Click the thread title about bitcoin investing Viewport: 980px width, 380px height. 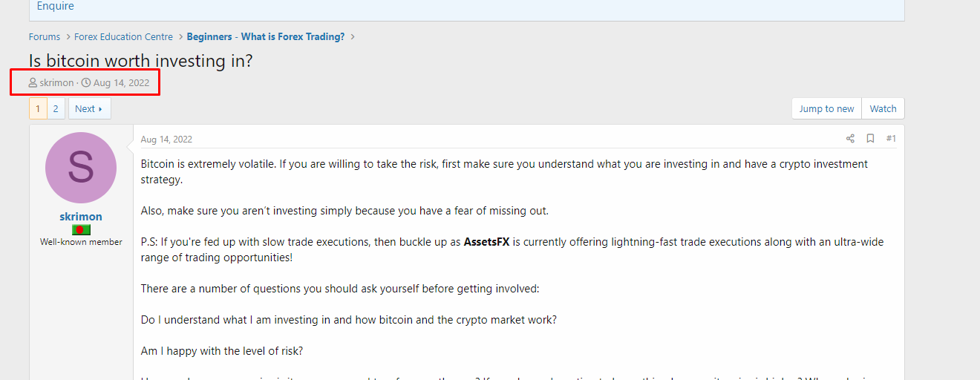click(x=141, y=61)
